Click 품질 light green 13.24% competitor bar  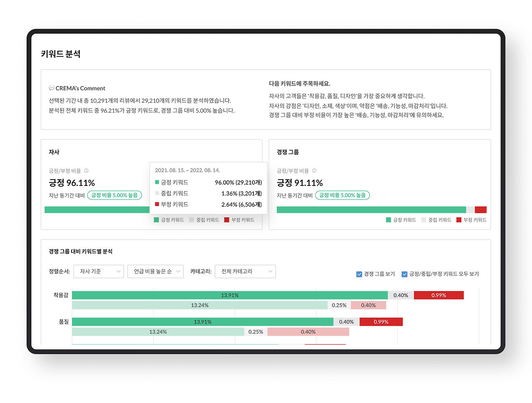tap(158, 332)
